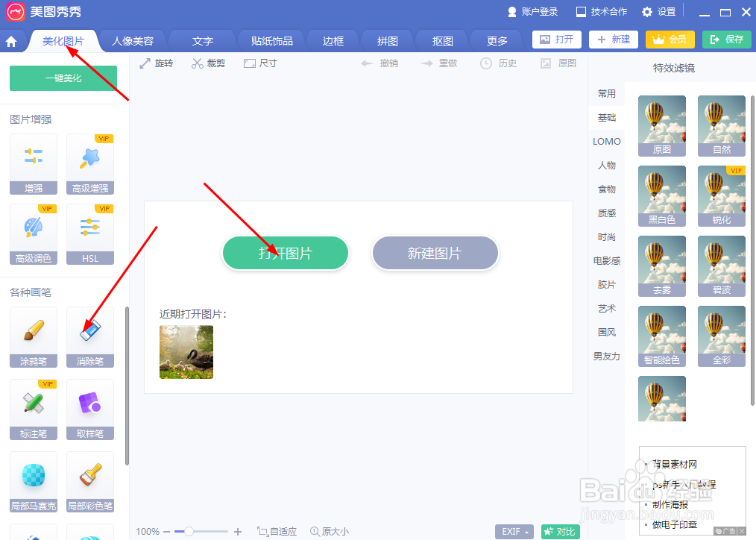Open the 拼图 collage tab

[387, 40]
